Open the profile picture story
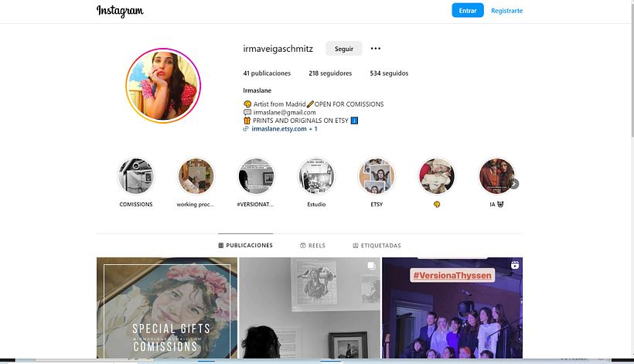This screenshot has height=364, width=634. click(x=163, y=86)
